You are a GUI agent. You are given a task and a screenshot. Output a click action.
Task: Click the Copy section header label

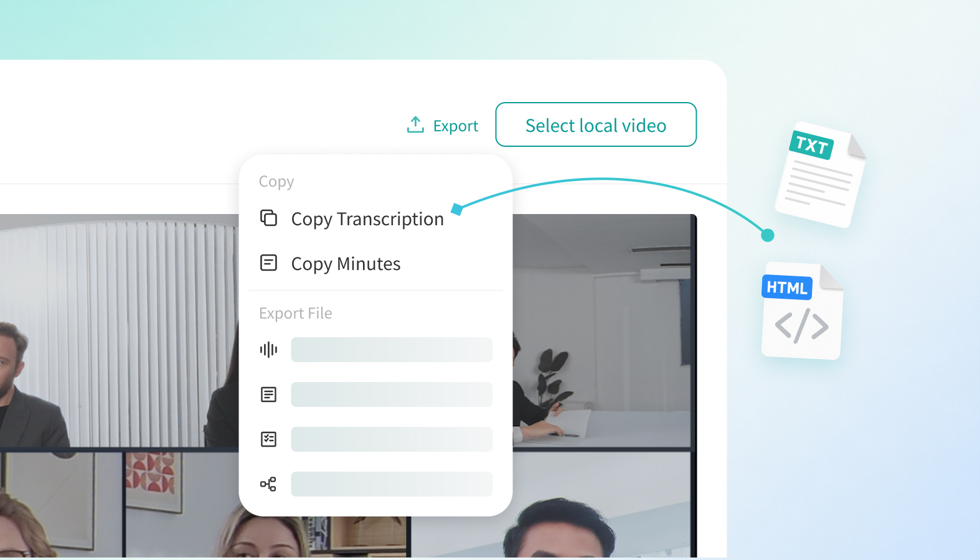click(x=276, y=182)
